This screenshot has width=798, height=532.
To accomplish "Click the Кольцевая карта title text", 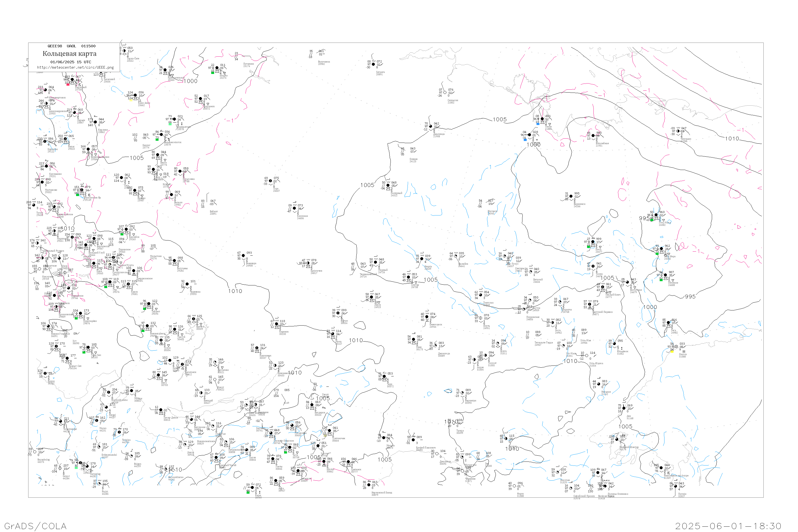I will (x=69, y=54).
